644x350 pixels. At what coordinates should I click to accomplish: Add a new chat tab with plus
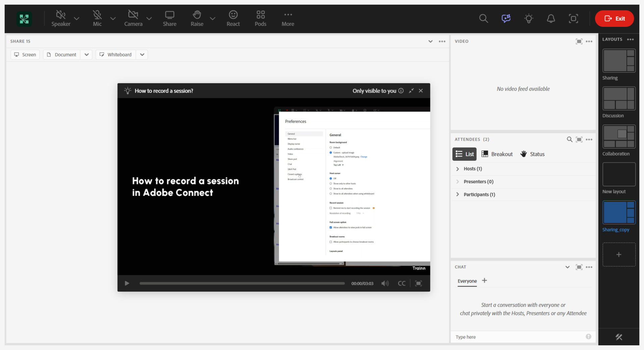(484, 280)
